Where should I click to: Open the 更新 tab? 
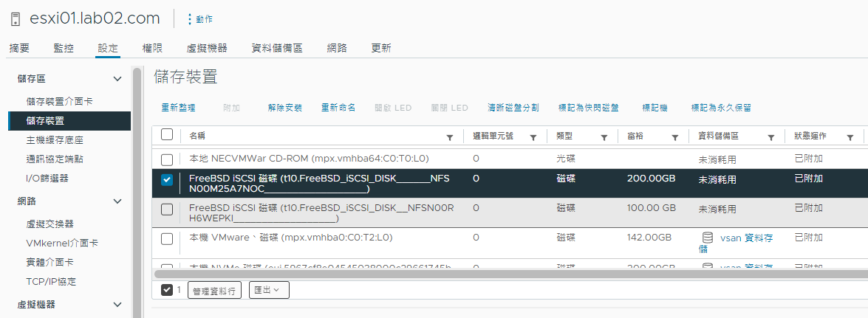(381, 48)
